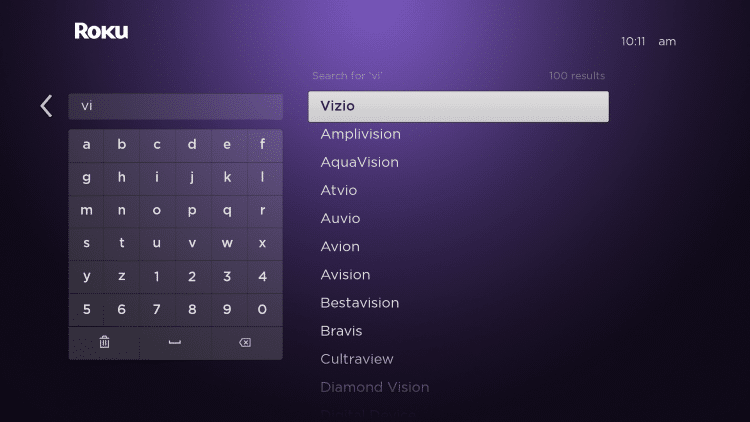The height and width of the screenshot is (422, 750).
Task: Clear search with the trash icon
Action: click(x=104, y=343)
